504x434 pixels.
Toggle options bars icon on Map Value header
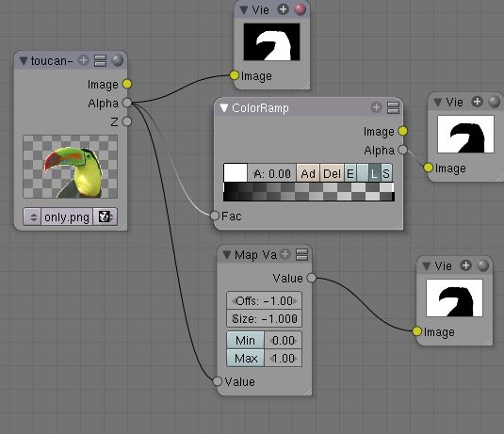coord(301,255)
